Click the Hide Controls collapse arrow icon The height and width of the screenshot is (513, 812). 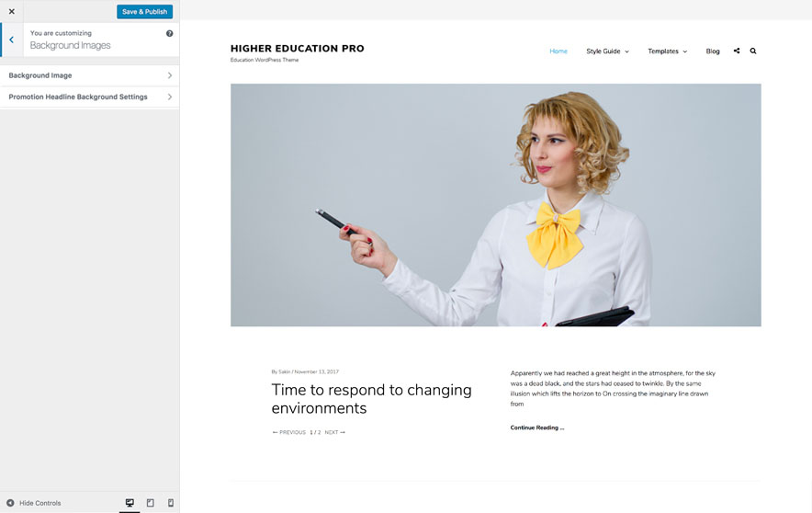click(10, 503)
